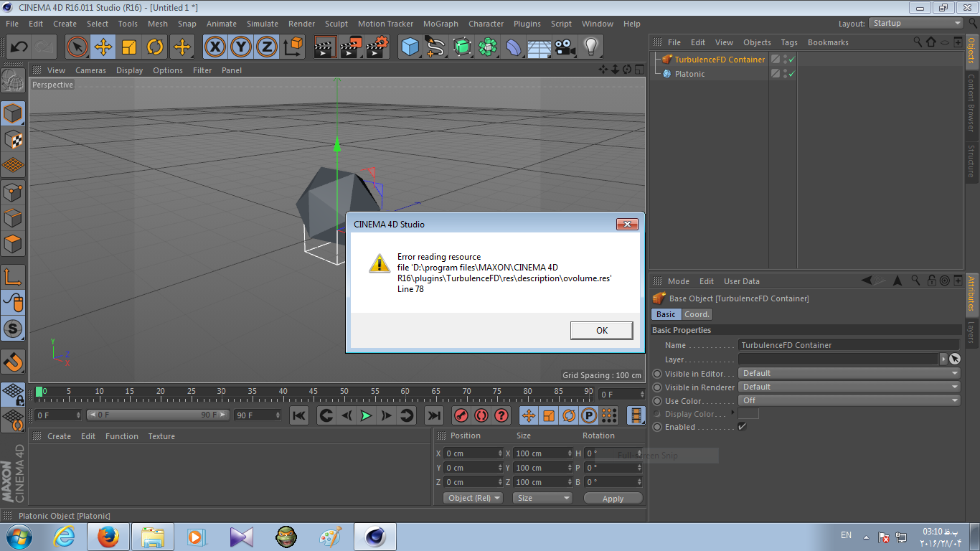Toggle Snap S icon in left toolbar
This screenshot has width=980, height=551.
coord(13,329)
